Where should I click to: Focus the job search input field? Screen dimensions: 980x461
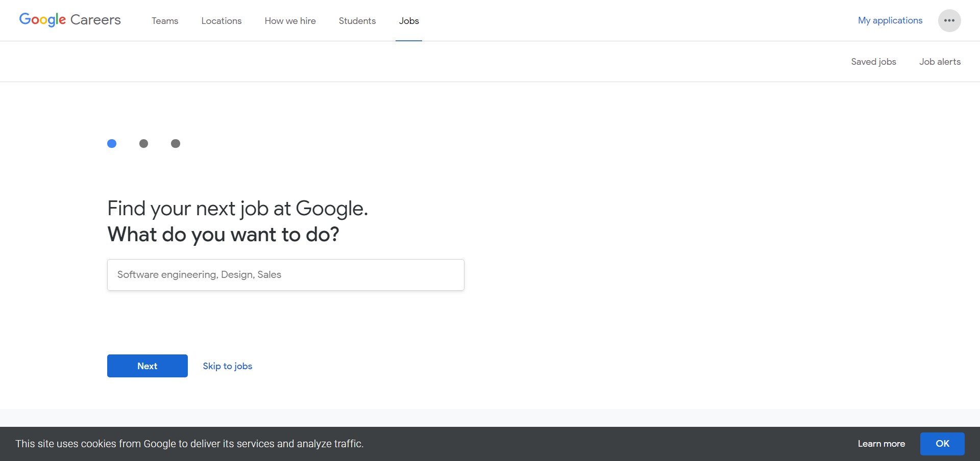coord(286,275)
